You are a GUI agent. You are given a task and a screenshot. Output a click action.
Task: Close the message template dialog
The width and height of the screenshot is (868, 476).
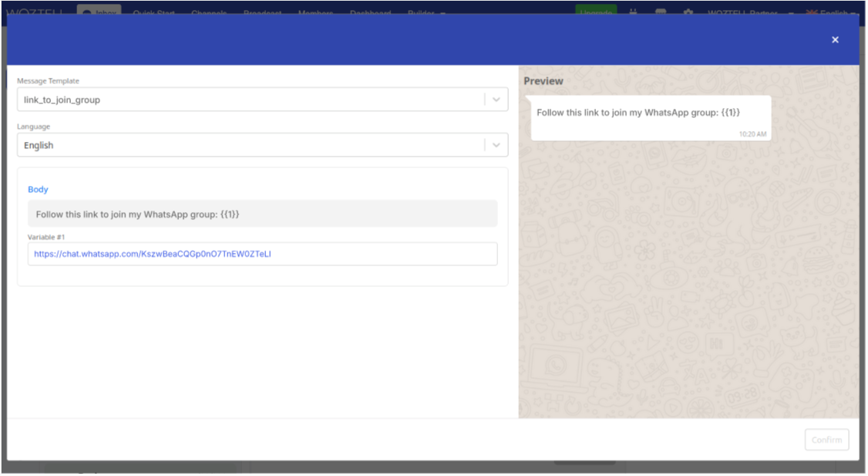click(835, 40)
